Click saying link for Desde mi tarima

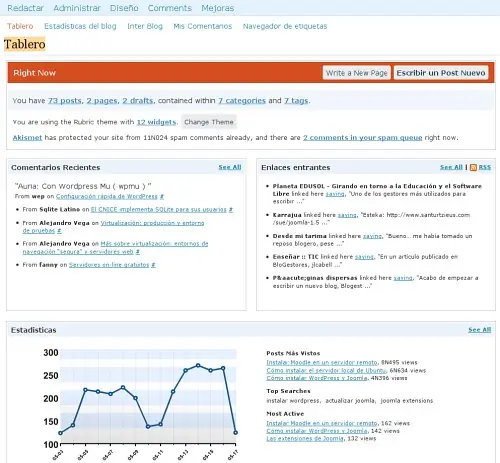[x=372, y=236]
